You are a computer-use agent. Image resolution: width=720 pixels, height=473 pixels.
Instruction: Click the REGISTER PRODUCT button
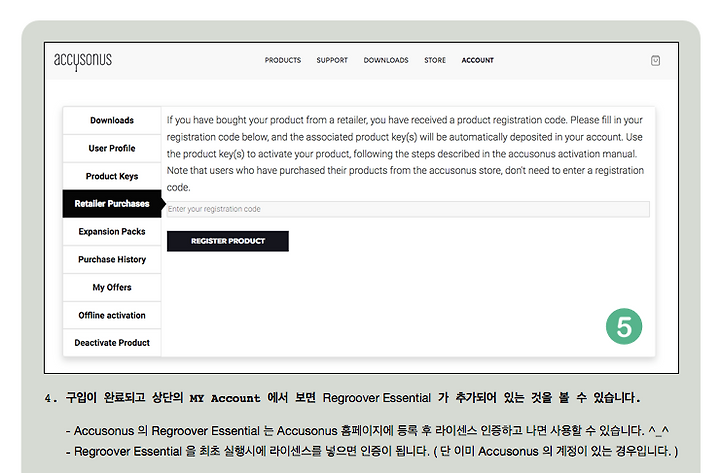coord(228,241)
